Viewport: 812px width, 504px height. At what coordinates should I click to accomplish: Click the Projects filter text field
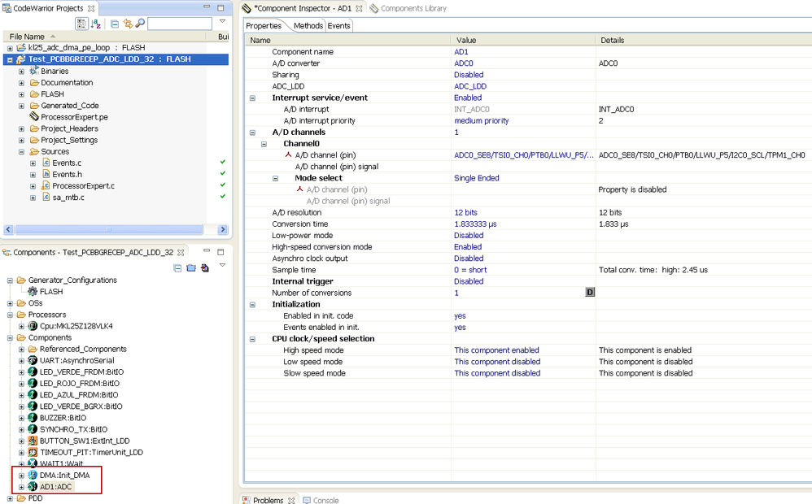[x=180, y=24]
